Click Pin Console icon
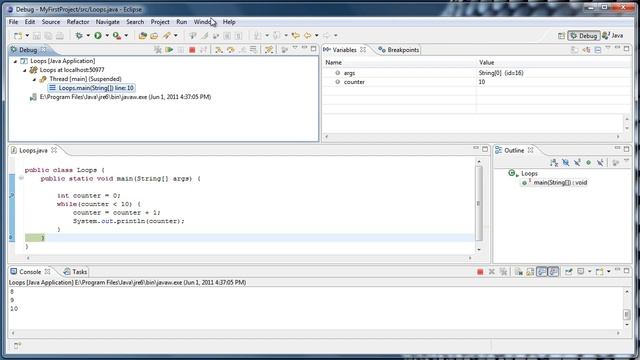The image size is (640, 360). point(569,272)
